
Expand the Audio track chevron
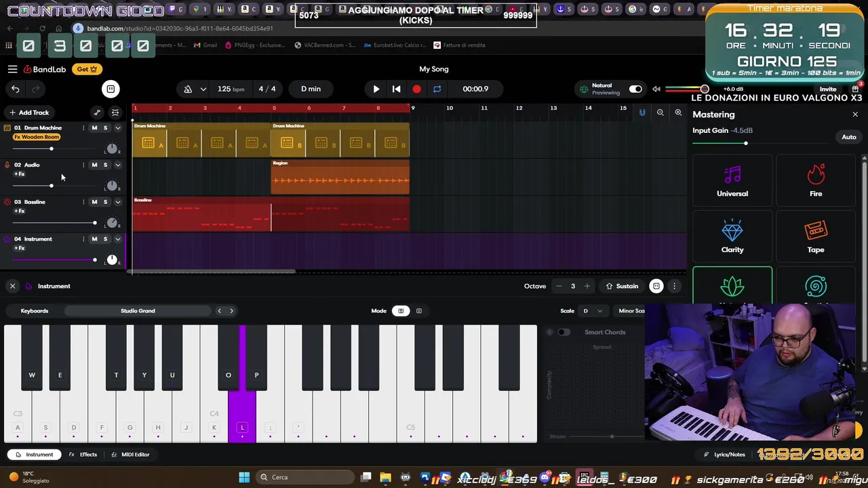pos(117,165)
